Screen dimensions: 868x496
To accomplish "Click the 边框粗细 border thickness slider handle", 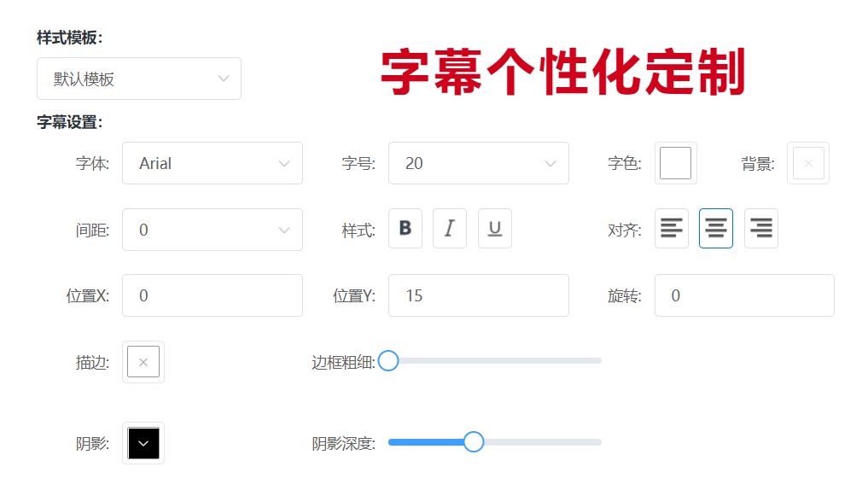I will tap(389, 361).
